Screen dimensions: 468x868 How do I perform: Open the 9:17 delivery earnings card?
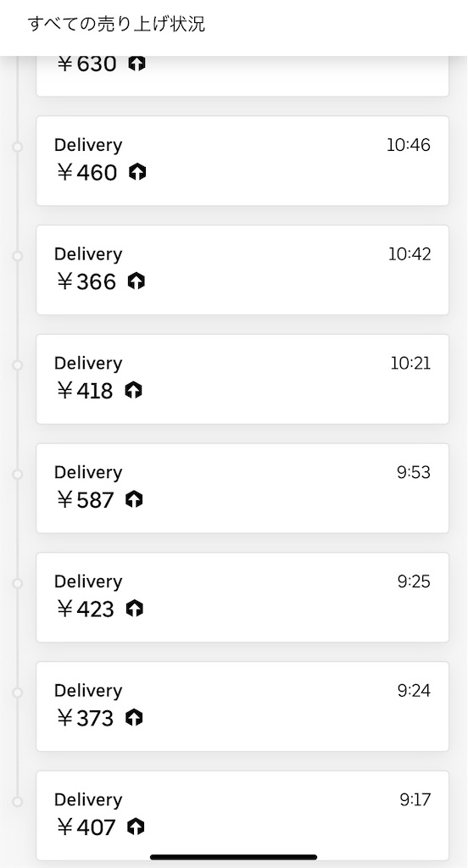point(242,815)
